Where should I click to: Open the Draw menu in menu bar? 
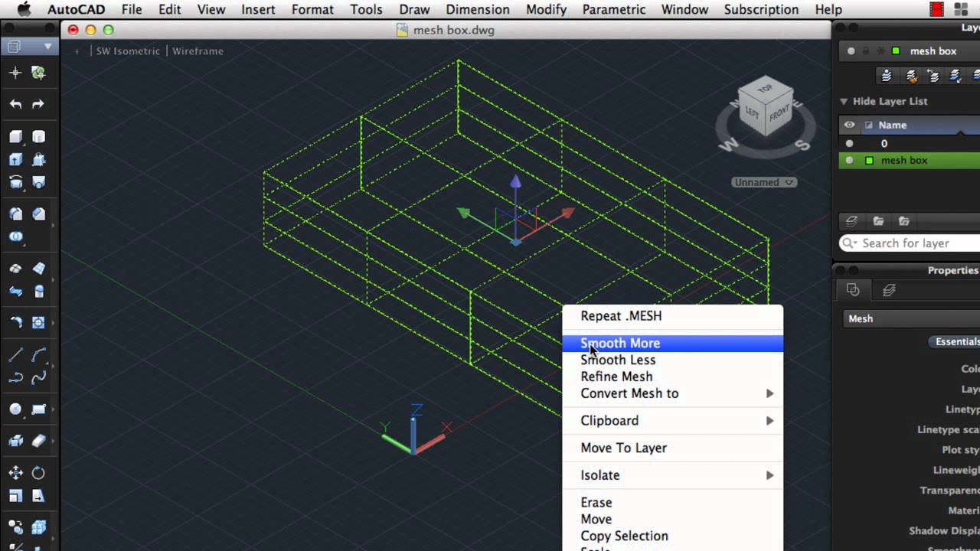414,9
